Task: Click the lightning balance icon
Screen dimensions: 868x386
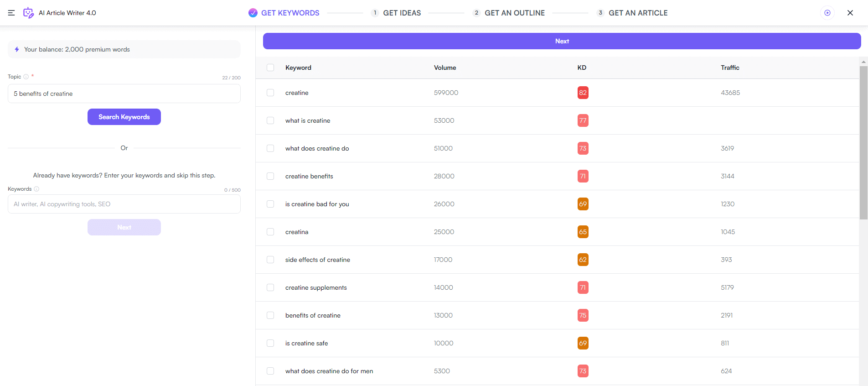Action: click(17, 49)
